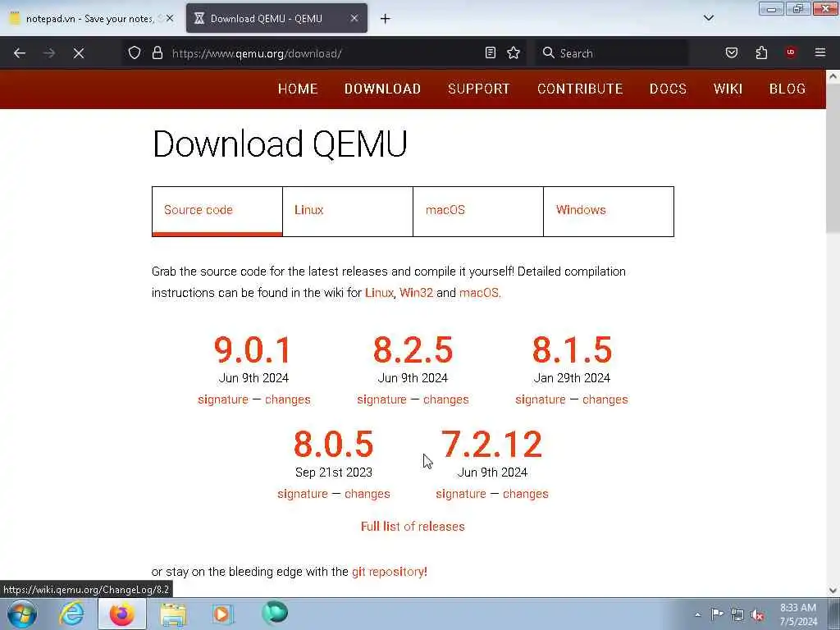Click the muted volume tray icon
Screen dimensions: 840x630
[757, 615]
